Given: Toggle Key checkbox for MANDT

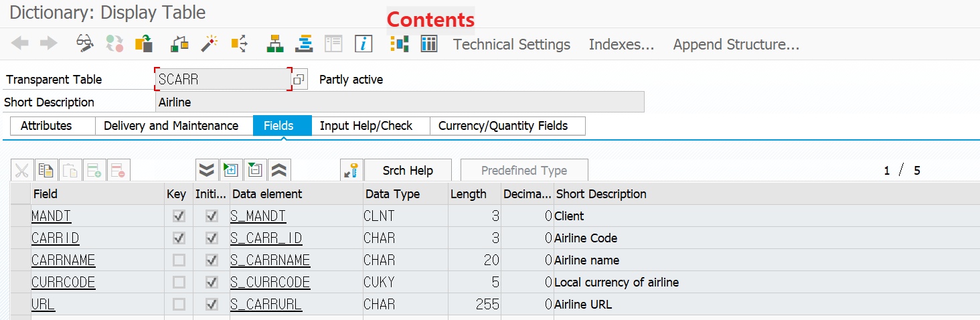Looking at the screenshot, I should [179, 216].
